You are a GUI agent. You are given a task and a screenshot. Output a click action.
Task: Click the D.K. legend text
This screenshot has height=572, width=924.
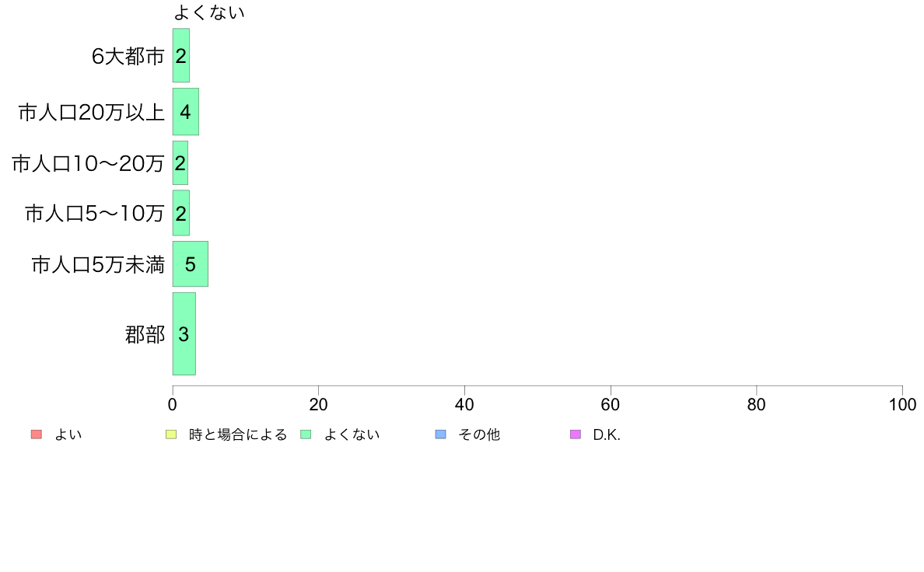607,434
